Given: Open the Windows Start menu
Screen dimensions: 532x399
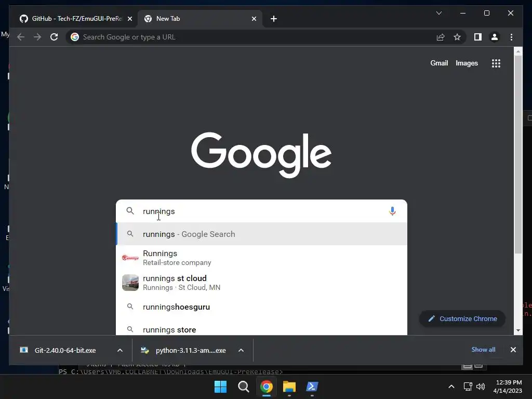Looking at the screenshot, I should tap(220, 387).
